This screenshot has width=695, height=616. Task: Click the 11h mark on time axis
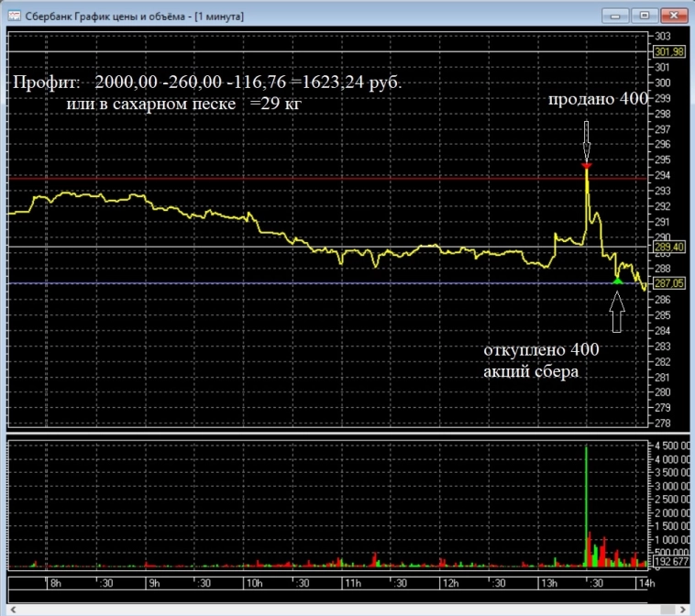(x=350, y=584)
